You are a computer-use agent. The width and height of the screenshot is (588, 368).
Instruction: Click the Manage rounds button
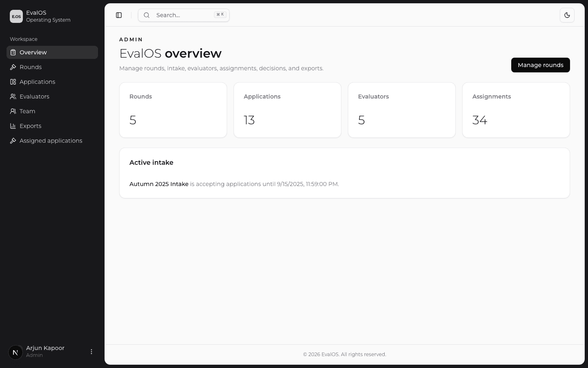click(540, 65)
